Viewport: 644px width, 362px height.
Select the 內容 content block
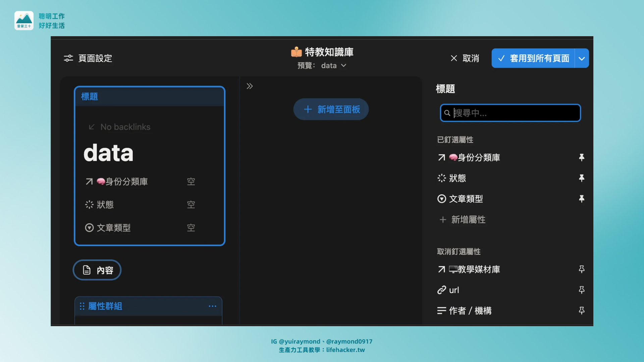(x=97, y=270)
